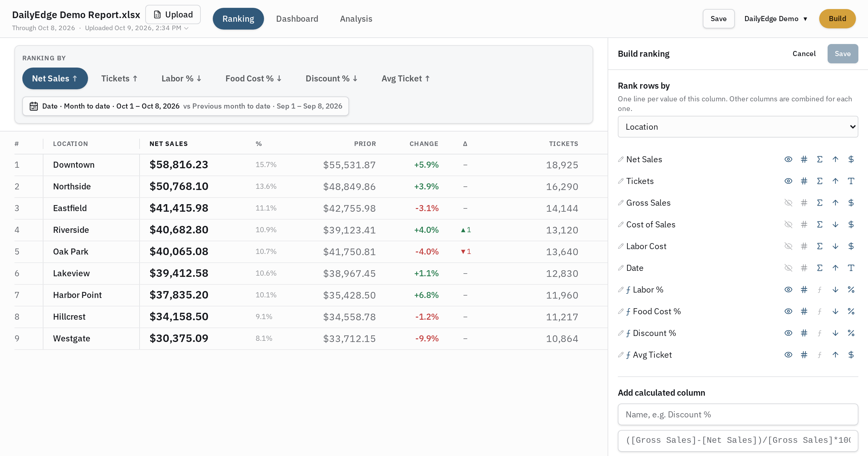
Task: Show the Cost of Sales column via crossed eye
Action: (x=788, y=225)
